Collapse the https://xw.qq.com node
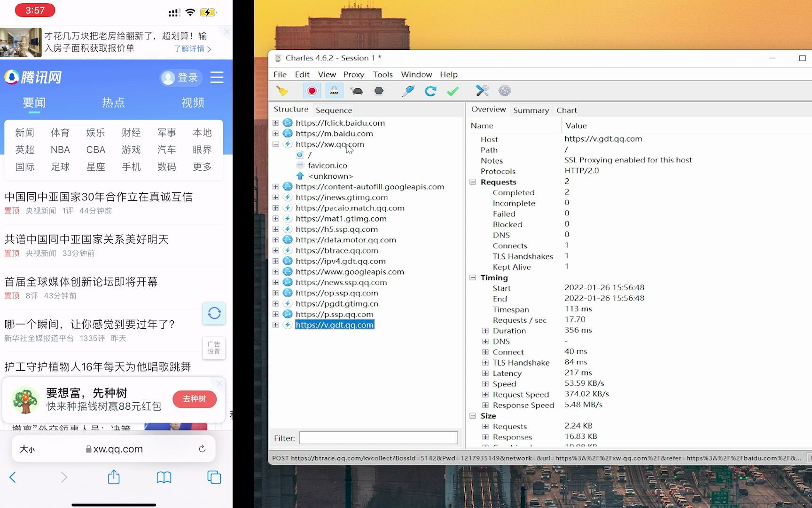Screen dimensions: 812x508 (x=276, y=144)
